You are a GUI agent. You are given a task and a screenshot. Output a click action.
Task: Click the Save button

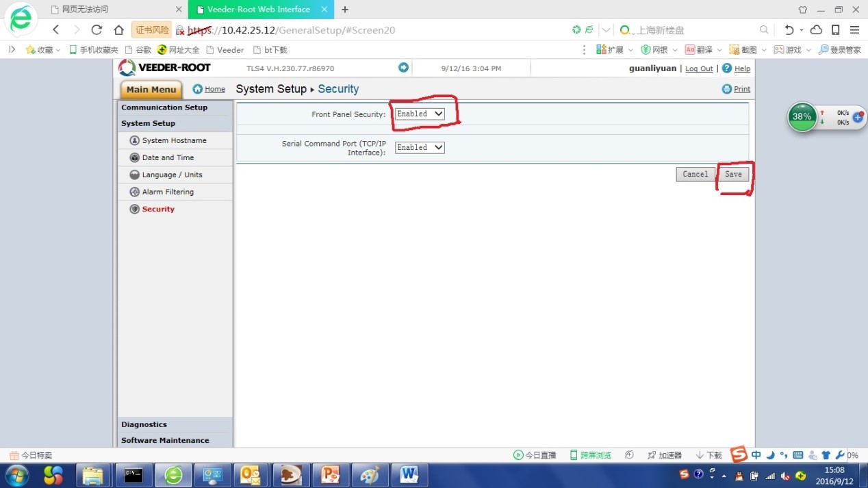tap(733, 174)
